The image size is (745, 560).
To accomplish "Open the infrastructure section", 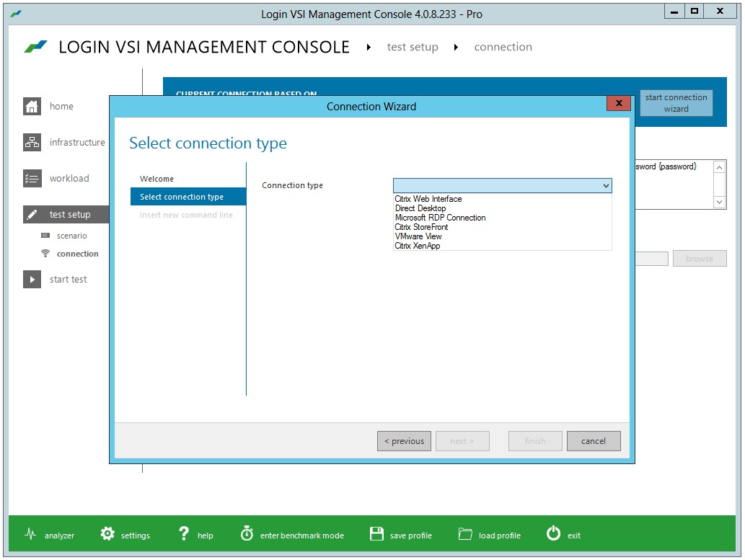I will point(77,143).
